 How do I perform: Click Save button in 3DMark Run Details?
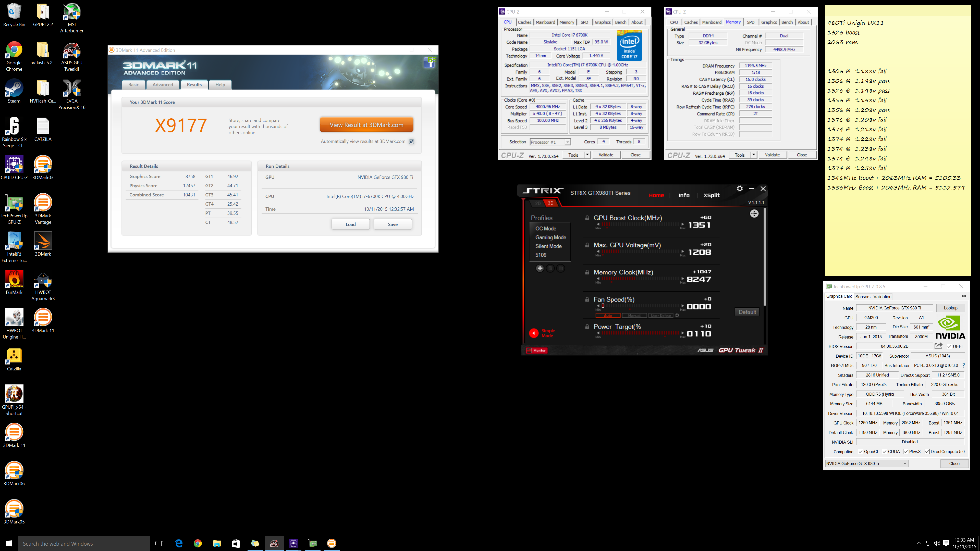[393, 224]
